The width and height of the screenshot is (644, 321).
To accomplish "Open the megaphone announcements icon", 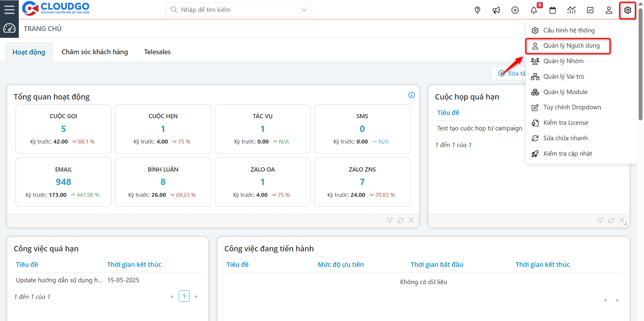I will (x=496, y=10).
